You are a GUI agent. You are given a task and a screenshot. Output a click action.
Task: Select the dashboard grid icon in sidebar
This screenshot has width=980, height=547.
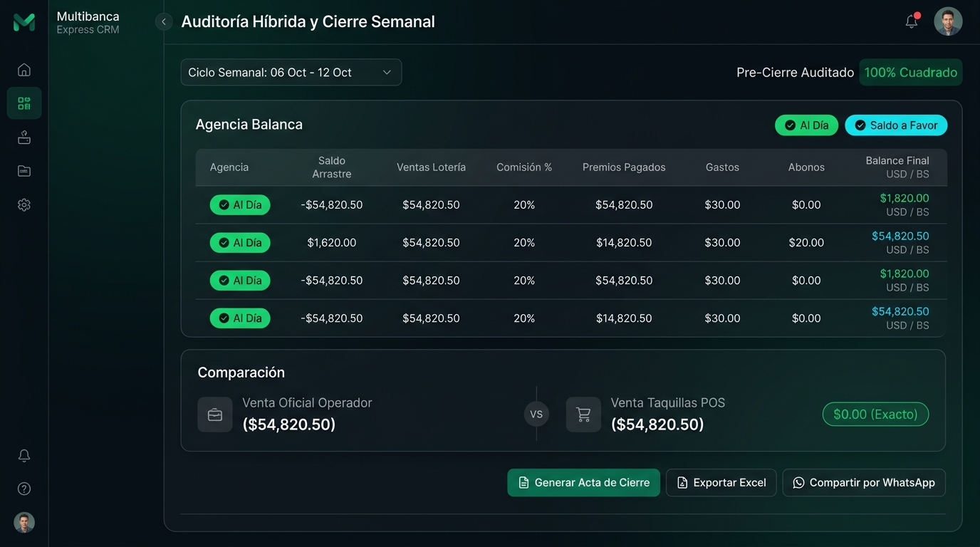(x=24, y=103)
